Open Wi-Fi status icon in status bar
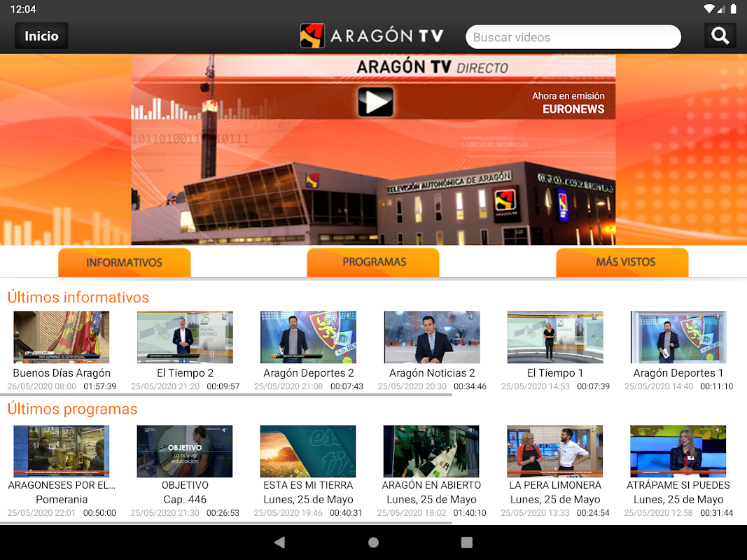Image resolution: width=747 pixels, height=560 pixels. (709, 9)
